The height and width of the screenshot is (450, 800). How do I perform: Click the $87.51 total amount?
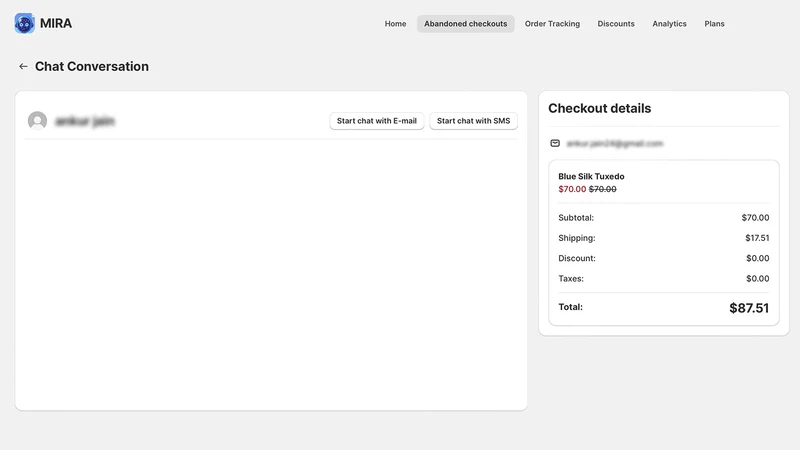click(748, 308)
